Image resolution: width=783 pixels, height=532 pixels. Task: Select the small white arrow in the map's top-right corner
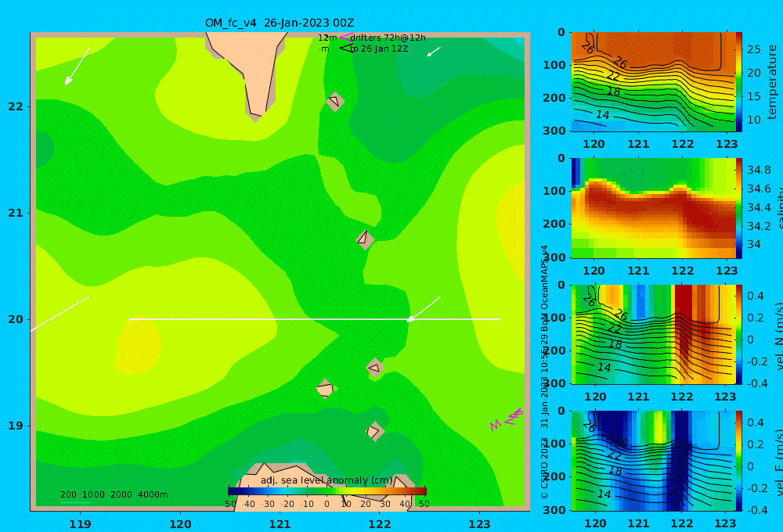(434, 52)
